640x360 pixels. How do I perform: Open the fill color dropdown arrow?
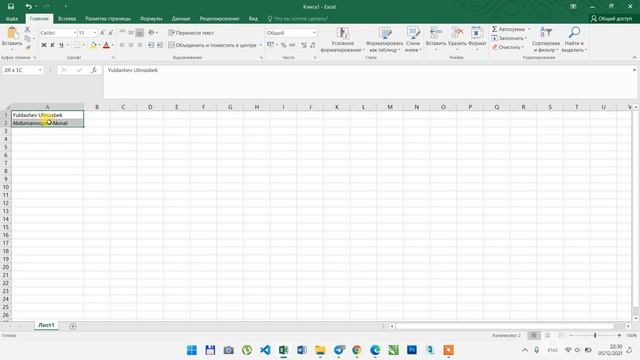[x=99, y=45]
